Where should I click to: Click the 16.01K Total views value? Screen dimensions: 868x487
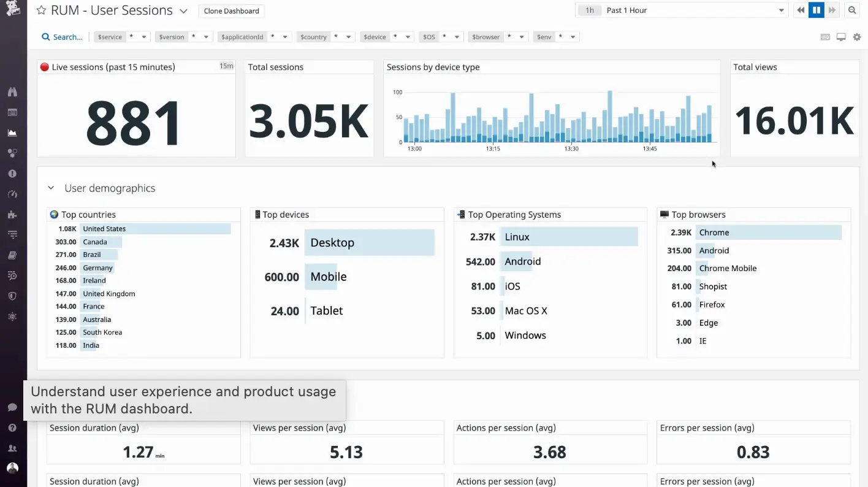pos(794,121)
